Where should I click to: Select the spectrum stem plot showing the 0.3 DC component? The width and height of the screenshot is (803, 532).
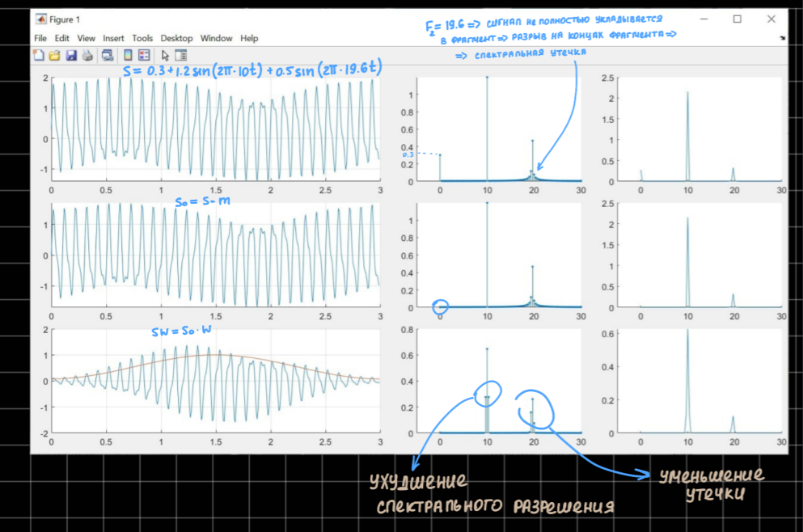[499, 129]
